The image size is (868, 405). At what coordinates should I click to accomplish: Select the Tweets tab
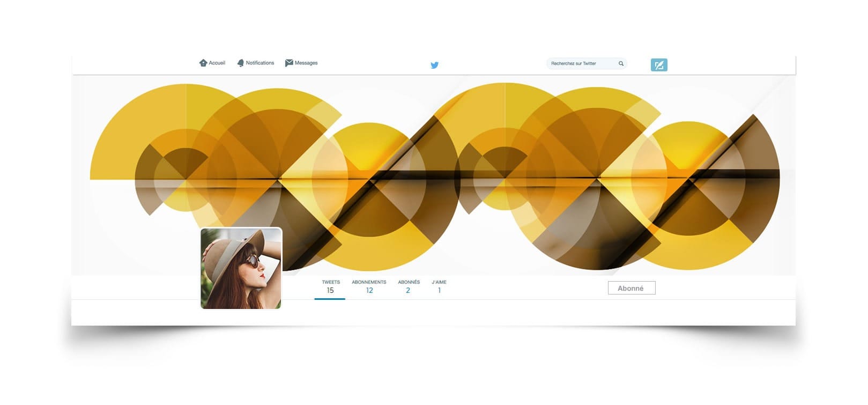(x=330, y=287)
